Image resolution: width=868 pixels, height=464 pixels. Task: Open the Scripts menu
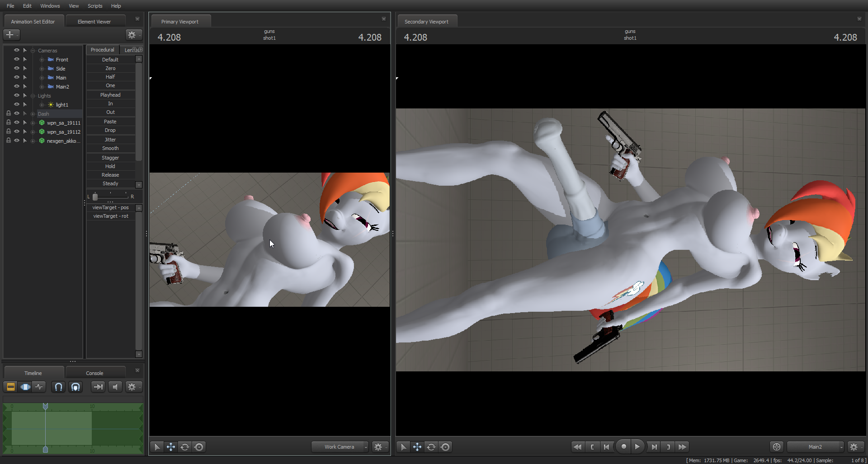[x=95, y=6]
